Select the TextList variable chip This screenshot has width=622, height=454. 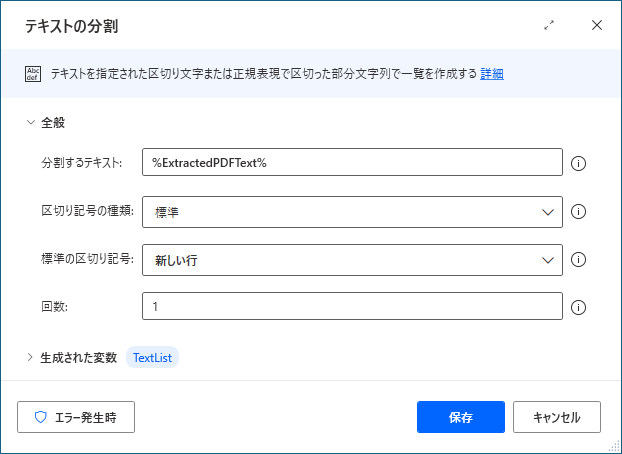click(x=152, y=357)
